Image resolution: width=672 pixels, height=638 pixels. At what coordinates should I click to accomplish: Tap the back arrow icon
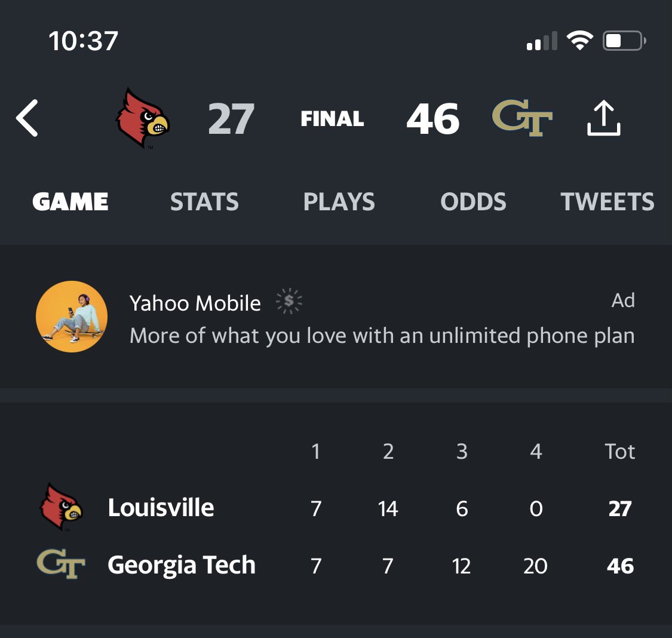[x=27, y=118]
